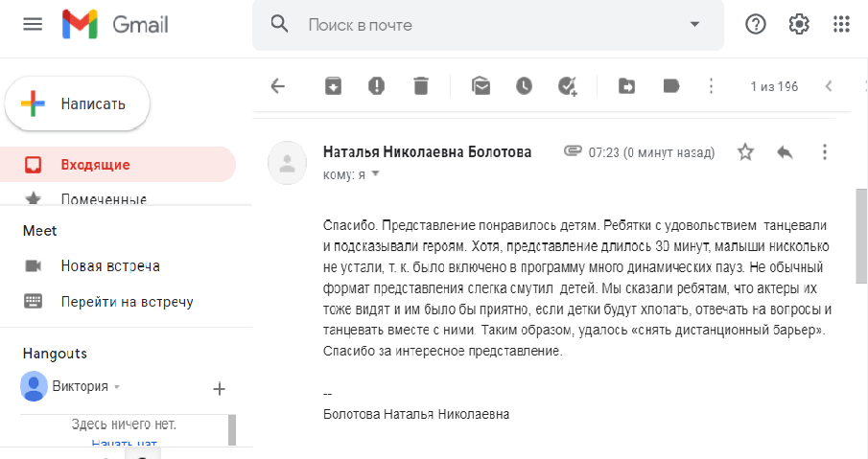Click the Archive icon in toolbar
Screen dimensions: 868x459
[x=333, y=86]
